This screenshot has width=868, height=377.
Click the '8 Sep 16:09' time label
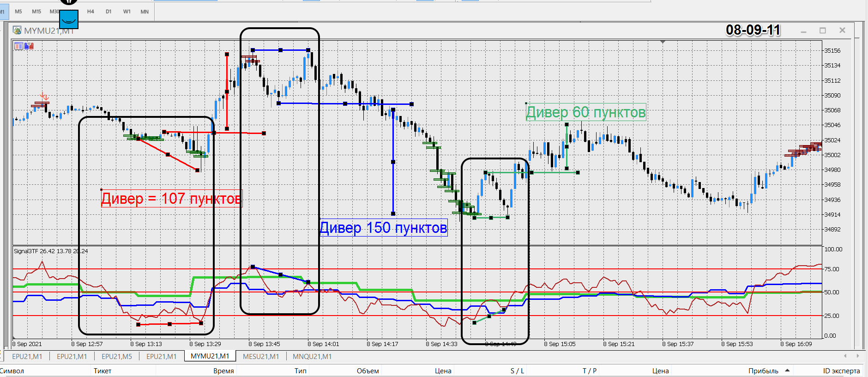(796, 344)
